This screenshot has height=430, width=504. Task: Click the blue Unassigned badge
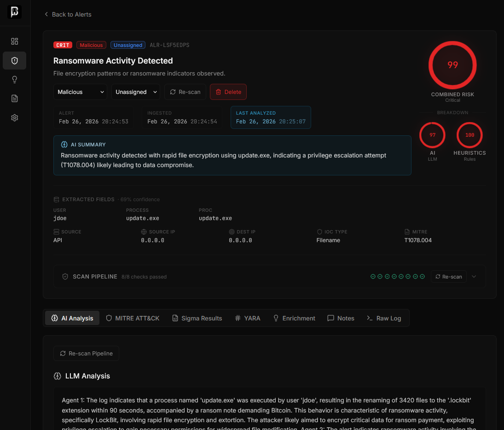tap(127, 45)
